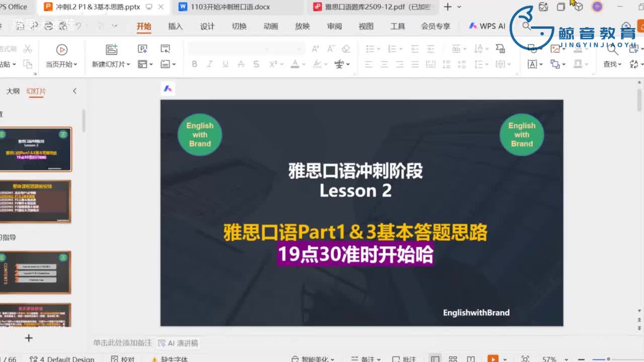Open the slide layout dropdown
This screenshot has height=362, width=644.
pyautogui.click(x=145, y=64)
